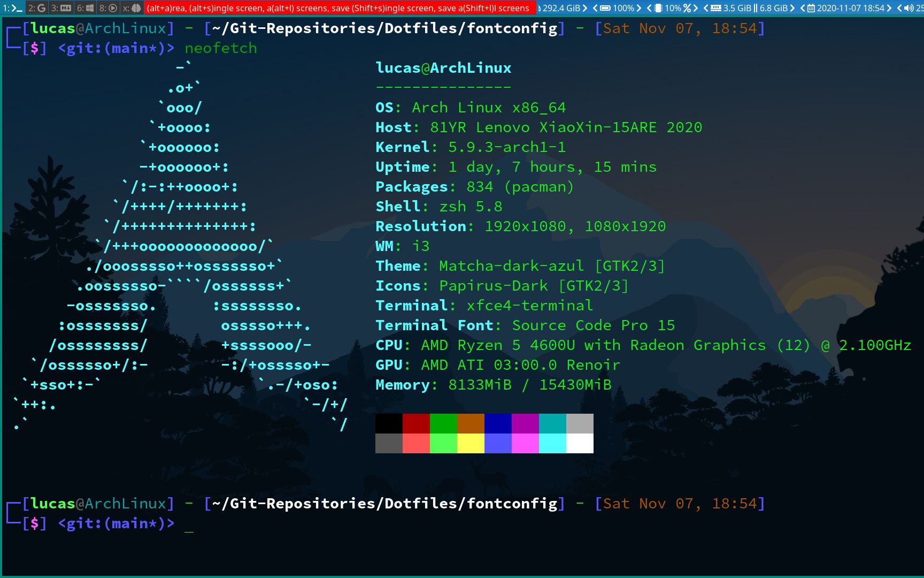This screenshot has width=924, height=578.
Task: Click the play icon on workspace 8
Action: tap(112, 8)
